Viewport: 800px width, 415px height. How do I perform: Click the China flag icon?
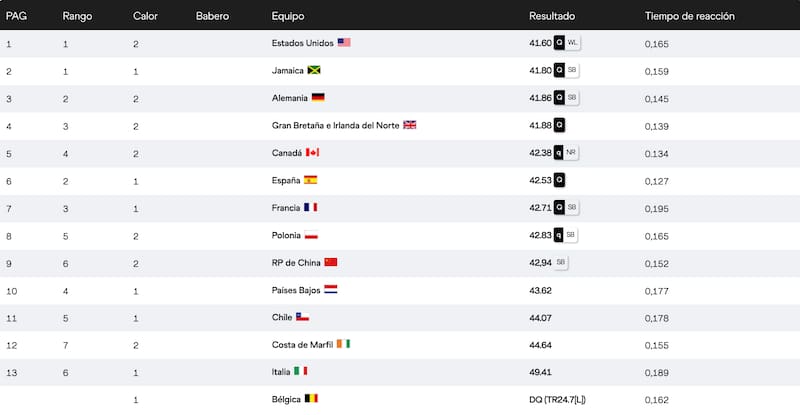pyautogui.click(x=331, y=262)
